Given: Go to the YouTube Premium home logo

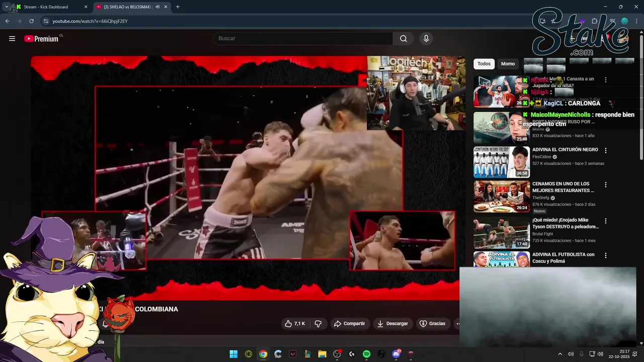Looking at the screenshot, I should [42, 39].
